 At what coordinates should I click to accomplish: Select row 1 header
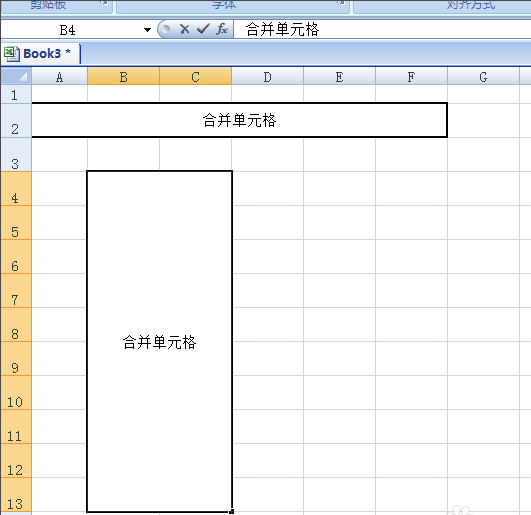16,94
